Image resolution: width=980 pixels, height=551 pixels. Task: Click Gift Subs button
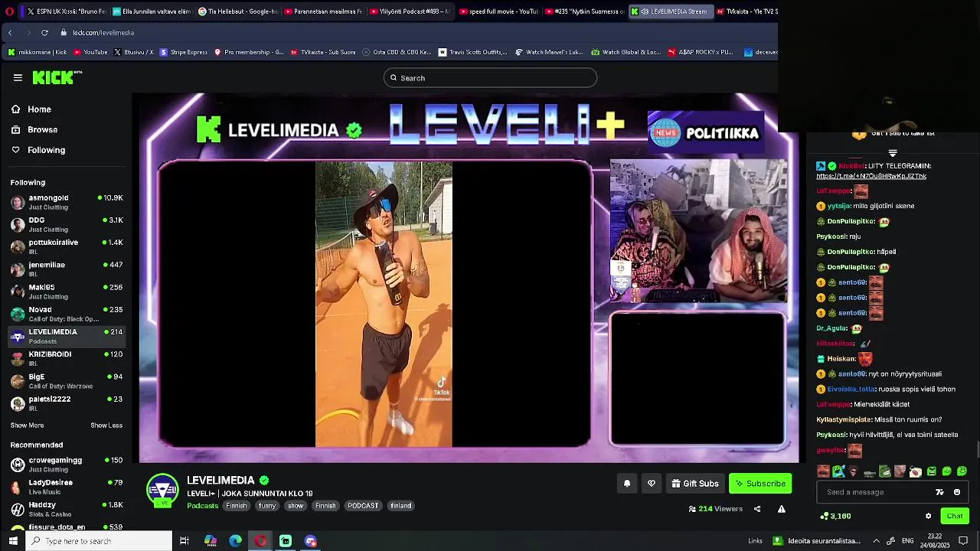click(695, 483)
